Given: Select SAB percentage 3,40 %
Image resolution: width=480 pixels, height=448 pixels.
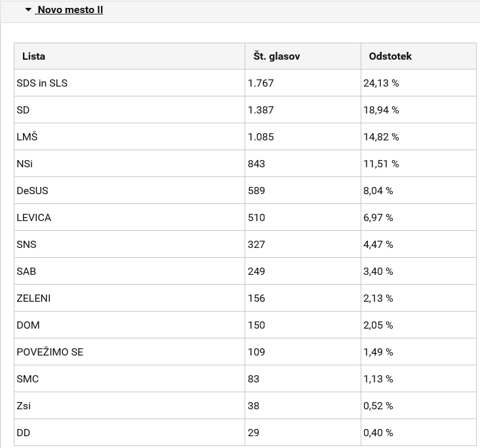Looking at the screenshot, I should (x=378, y=272).
